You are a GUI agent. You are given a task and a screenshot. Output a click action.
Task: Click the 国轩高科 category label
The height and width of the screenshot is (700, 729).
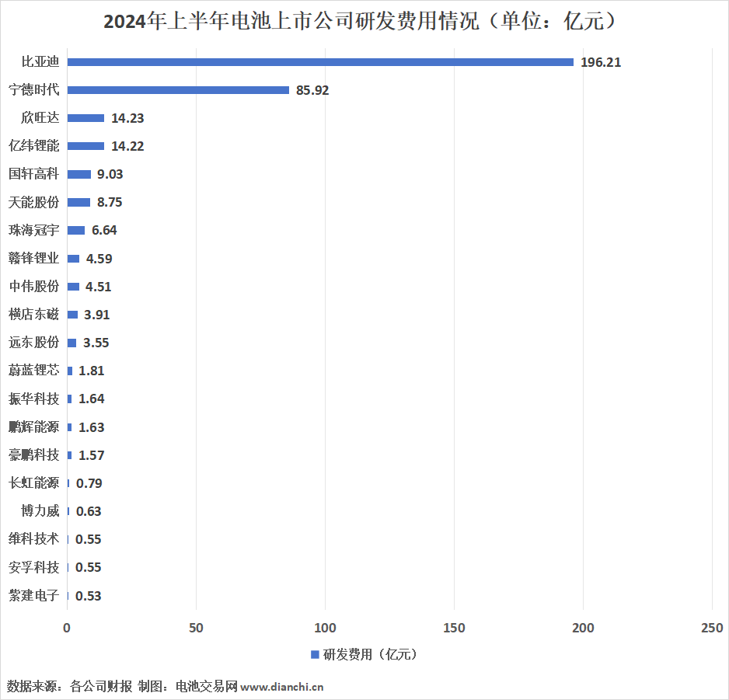pos(34,174)
